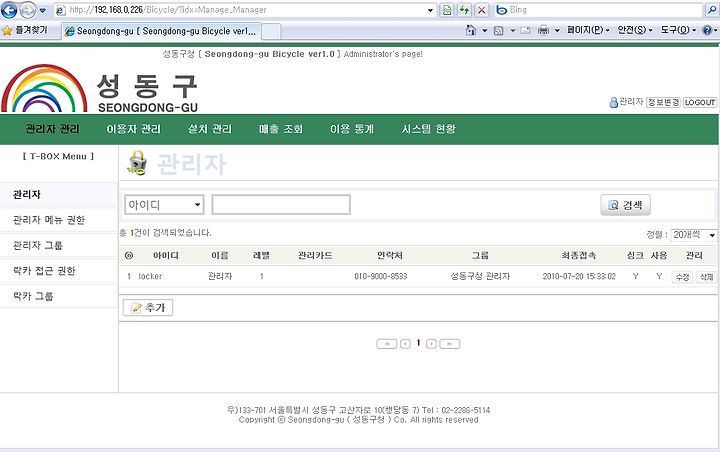720x452 pixels.
Task: Select 관리자 in the T-BOX sidebar
Action: 59,195
